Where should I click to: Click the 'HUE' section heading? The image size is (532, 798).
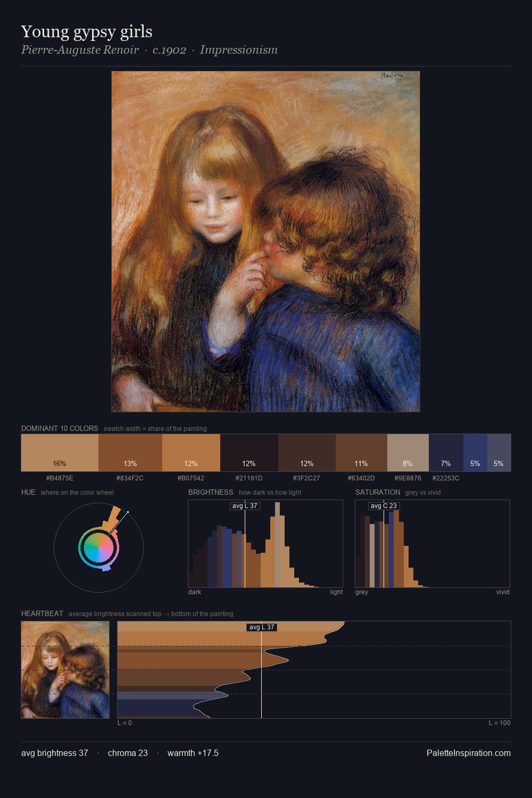point(28,492)
